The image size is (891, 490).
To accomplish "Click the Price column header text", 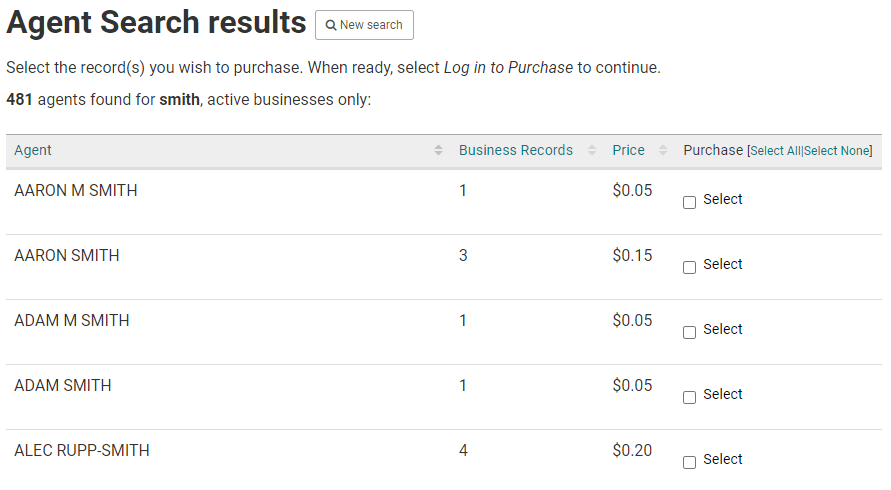I will 628,150.
